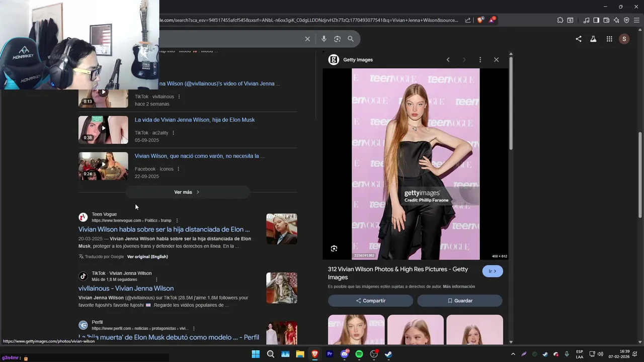The image size is (644, 362).
Task: Open Teen Vogue result three-dot menu
Action: click(177, 220)
